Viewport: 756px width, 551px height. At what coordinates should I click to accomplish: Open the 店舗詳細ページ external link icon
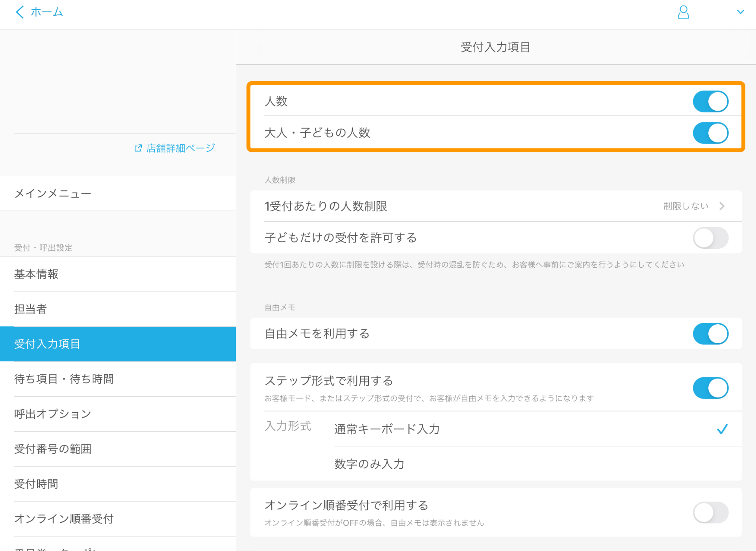(138, 148)
